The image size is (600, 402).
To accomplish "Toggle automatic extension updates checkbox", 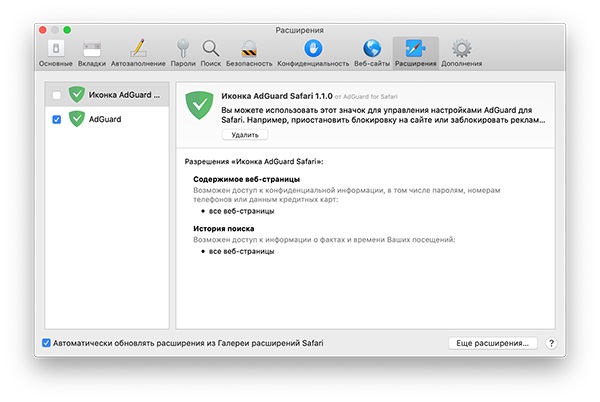I will coord(46,343).
